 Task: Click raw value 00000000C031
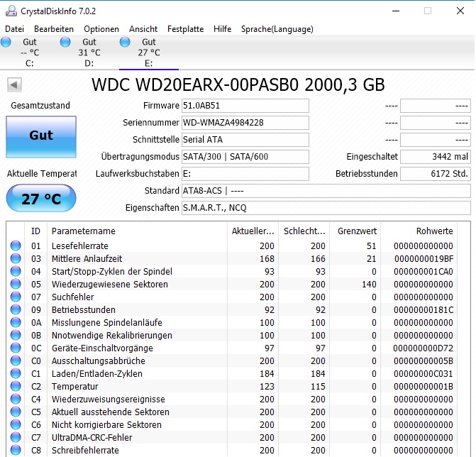pos(424,373)
